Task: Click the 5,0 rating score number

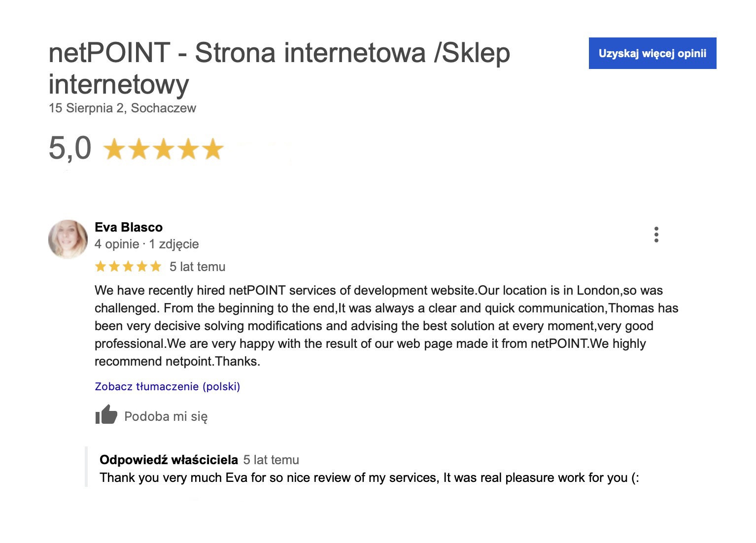Action: (x=70, y=148)
